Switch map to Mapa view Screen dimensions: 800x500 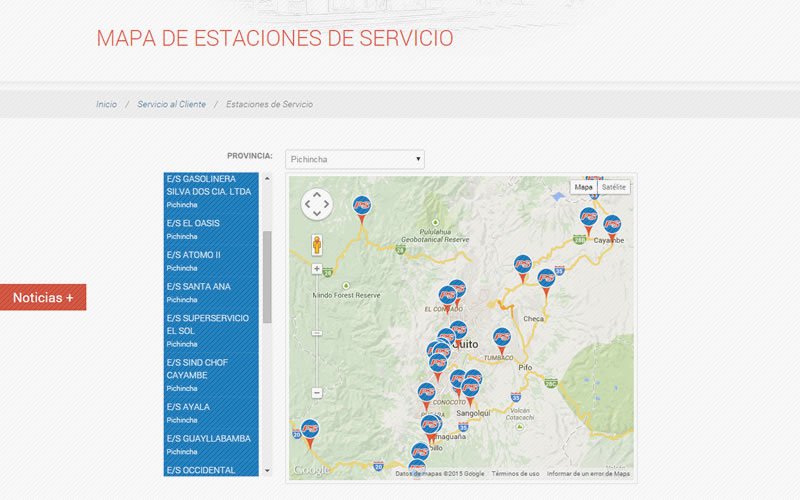point(583,187)
